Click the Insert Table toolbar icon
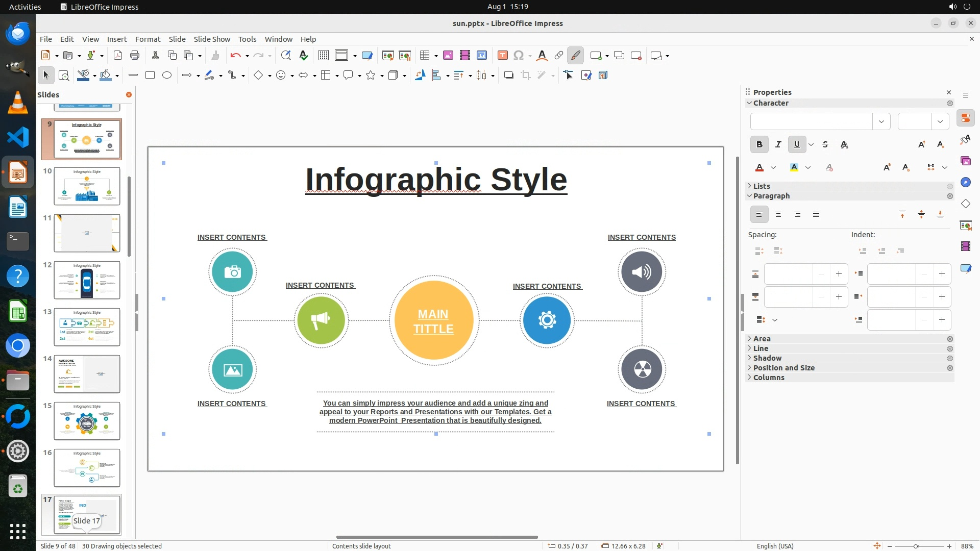This screenshot has width=980, height=551. (424, 56)
